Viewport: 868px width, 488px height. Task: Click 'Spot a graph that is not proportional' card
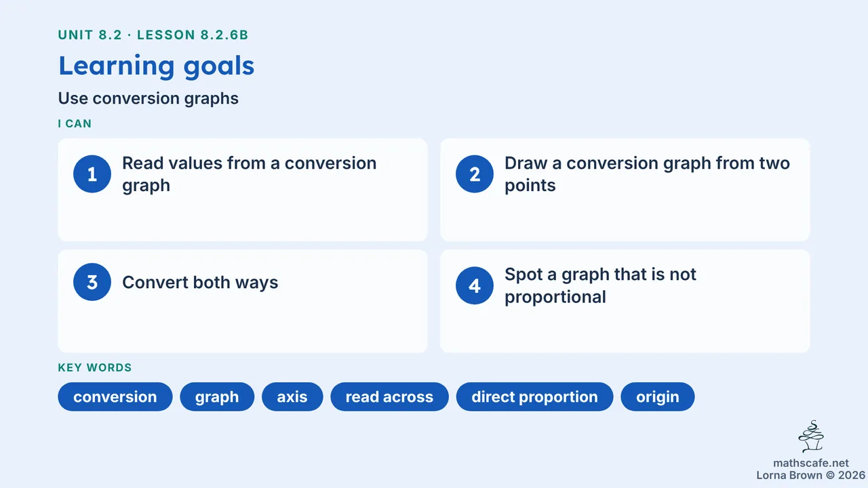(625, 301)
